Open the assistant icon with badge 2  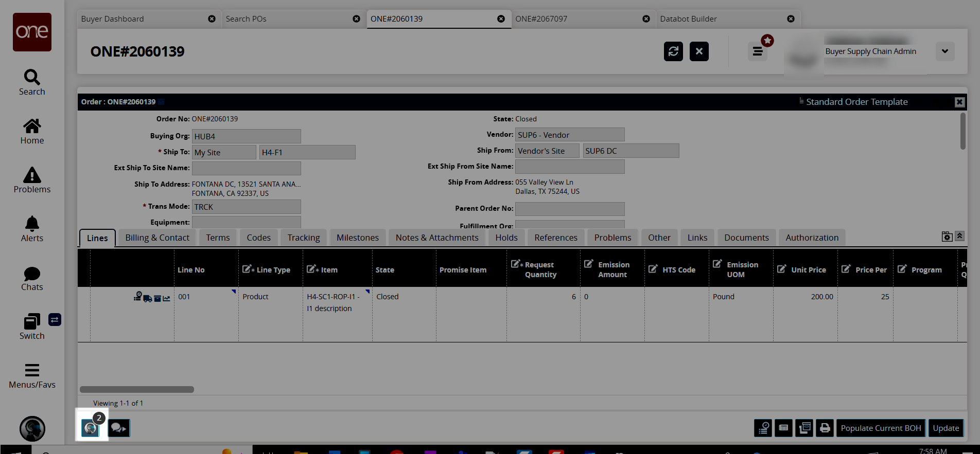(91, 428)
